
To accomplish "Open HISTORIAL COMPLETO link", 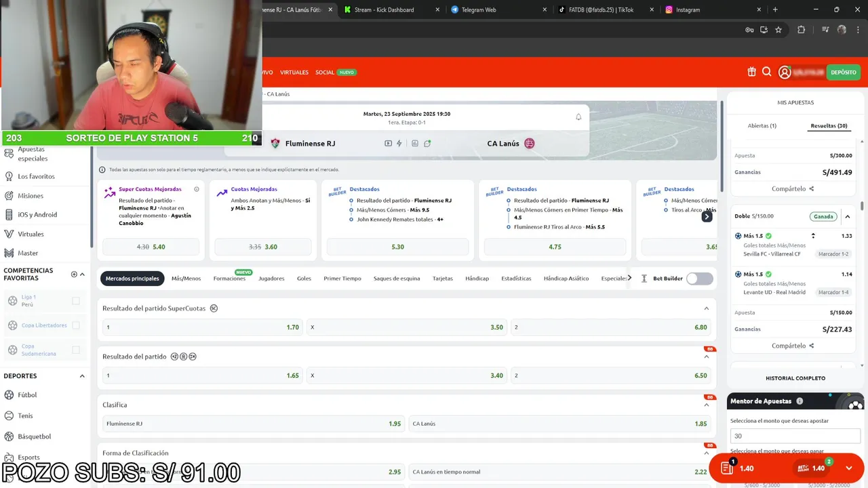I will point(795,378).
